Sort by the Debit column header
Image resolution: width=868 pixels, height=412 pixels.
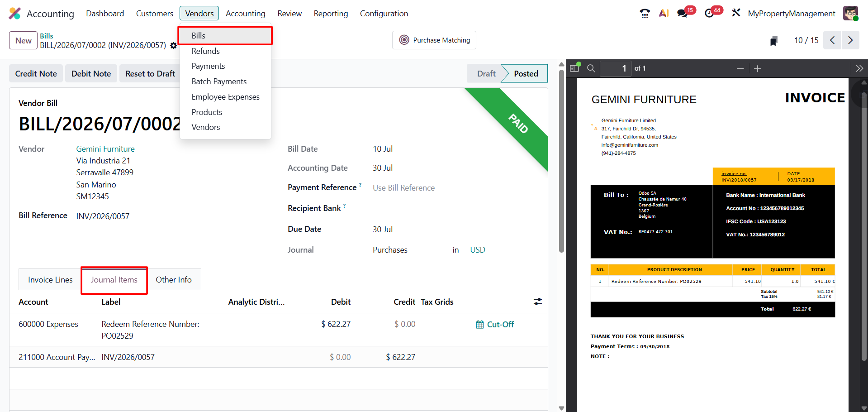(341, 302)
